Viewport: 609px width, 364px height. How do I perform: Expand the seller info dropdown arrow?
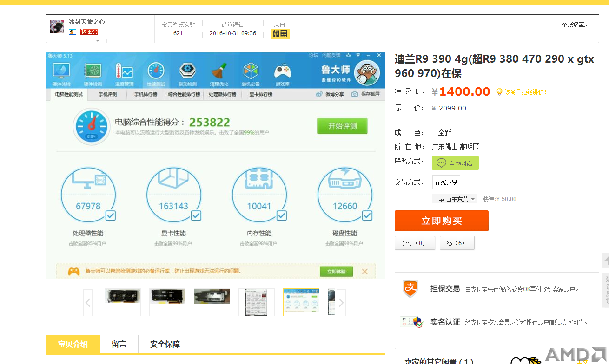[98, 41]
